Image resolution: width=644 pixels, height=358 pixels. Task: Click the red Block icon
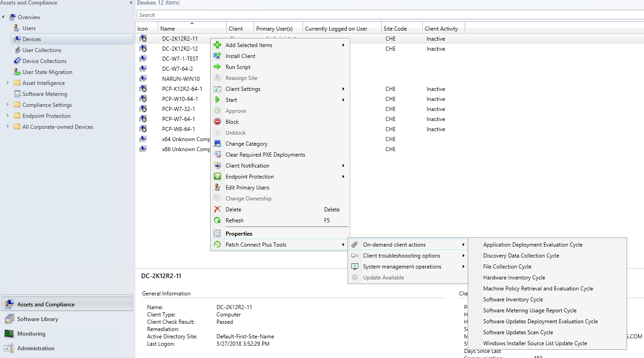click(217, 122)
